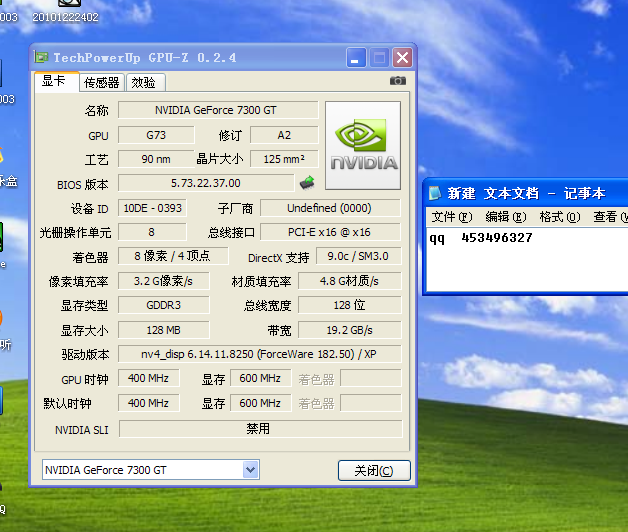The image size is (628, 532).
Task: Click the GPU field showing G73
Action: point(156,135)
